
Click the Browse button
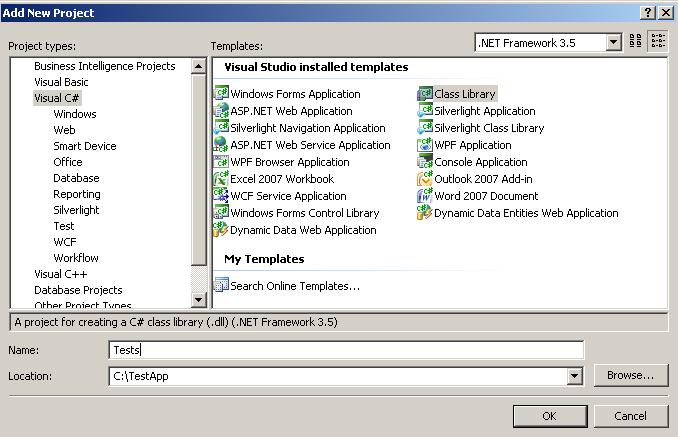coord(630,375)
